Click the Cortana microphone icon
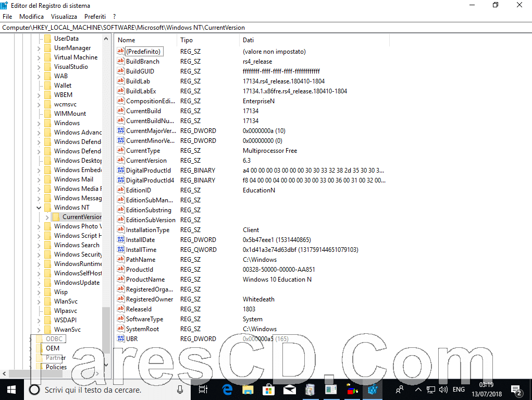Screen dimensions: 532x400 (180, 390)
